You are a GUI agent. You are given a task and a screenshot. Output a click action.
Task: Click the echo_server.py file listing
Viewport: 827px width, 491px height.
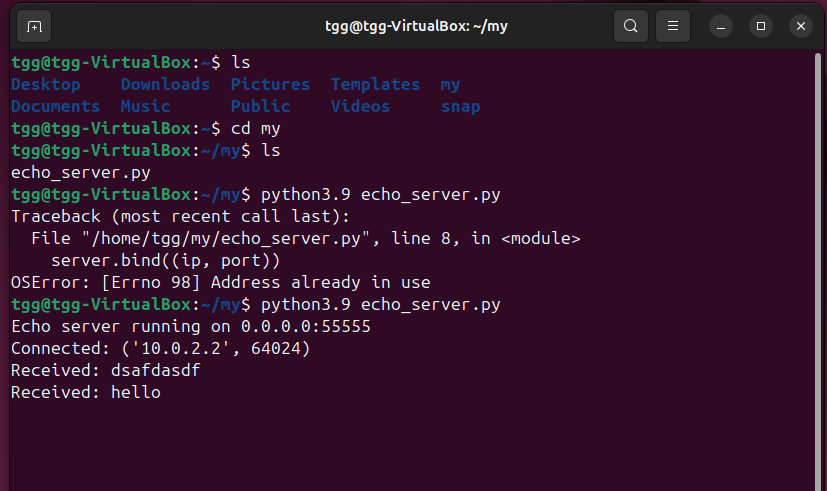(x=81, y=173)
